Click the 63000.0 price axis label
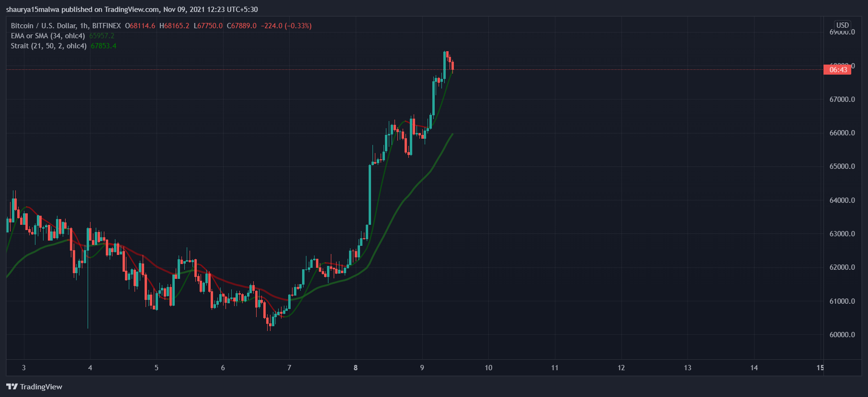This screenshot has width=868, height=397. click(842, 234)
